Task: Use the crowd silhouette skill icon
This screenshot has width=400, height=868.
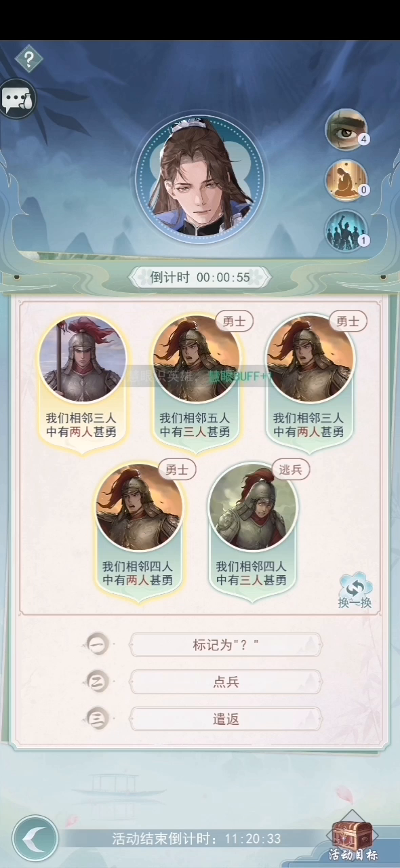Action: tap(346, 231)
